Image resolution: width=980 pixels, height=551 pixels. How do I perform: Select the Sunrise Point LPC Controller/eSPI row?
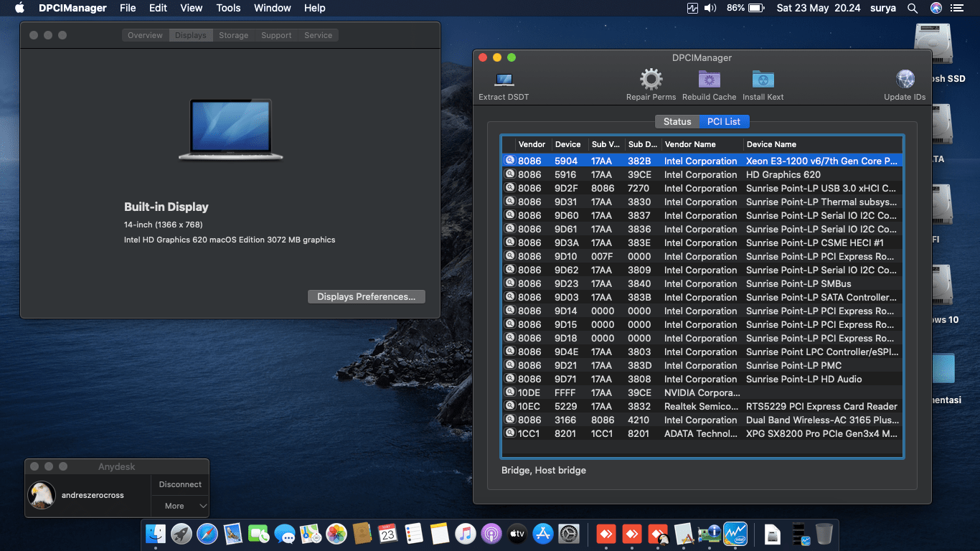(702, 352)
